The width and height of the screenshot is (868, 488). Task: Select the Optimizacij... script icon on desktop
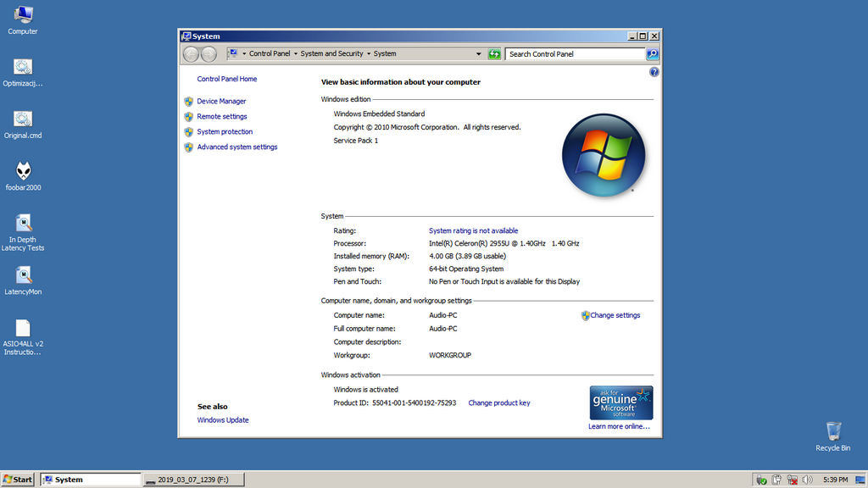tap(23, 67)
